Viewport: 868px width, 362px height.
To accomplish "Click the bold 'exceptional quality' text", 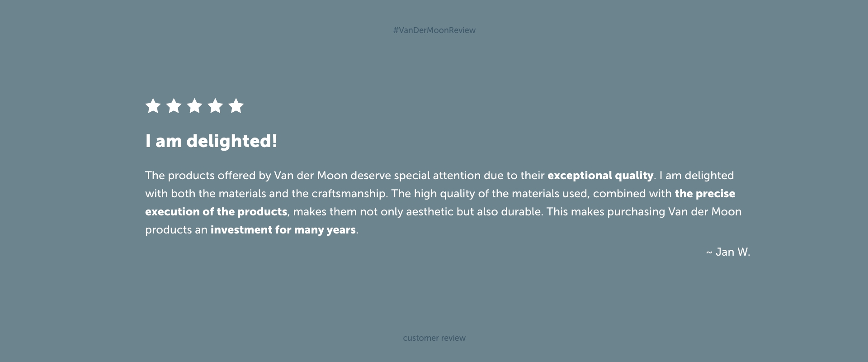I will tap(600, 176).
